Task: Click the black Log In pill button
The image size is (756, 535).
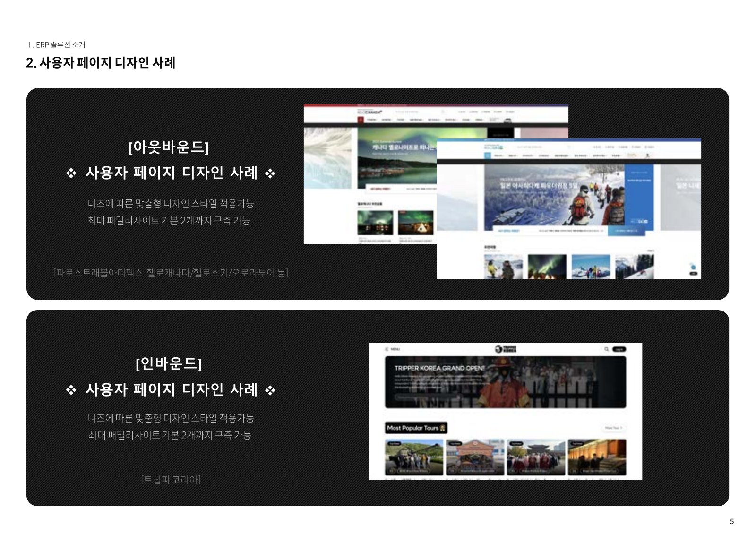Action: [619, 349]
